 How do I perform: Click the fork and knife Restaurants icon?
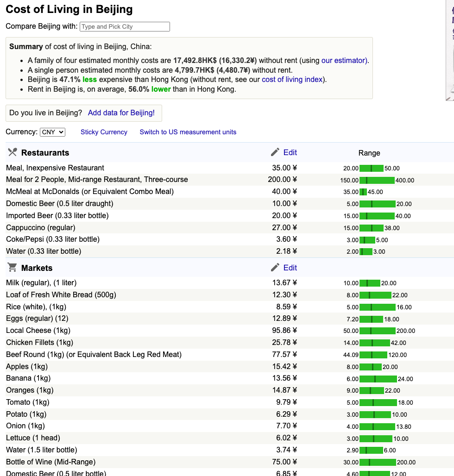click(x=13, y=152)
